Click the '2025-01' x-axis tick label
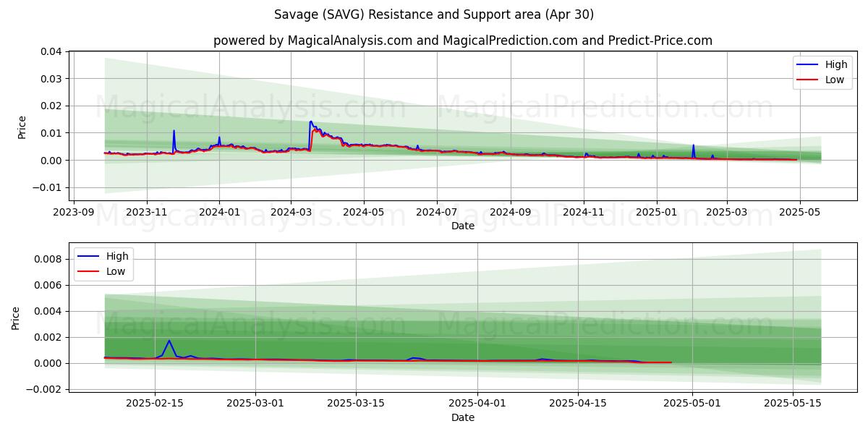This screenshot has height=434, width=868. pos(657,213)
